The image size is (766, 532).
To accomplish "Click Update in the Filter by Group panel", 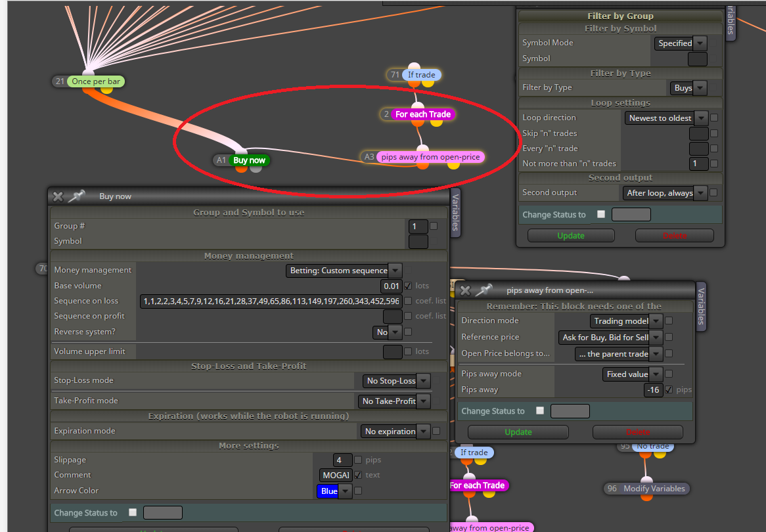I will coord(571,236).
